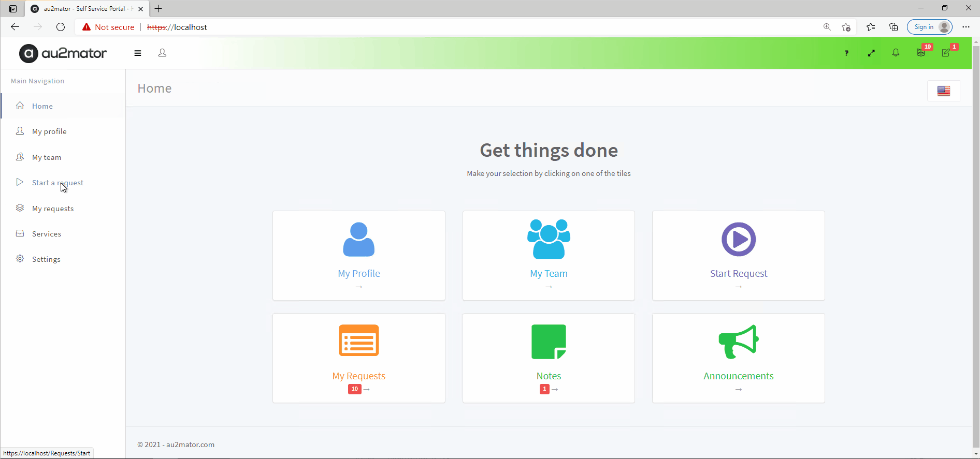Click the My Profile tile
980x459 pixels.
coord(358,255)
